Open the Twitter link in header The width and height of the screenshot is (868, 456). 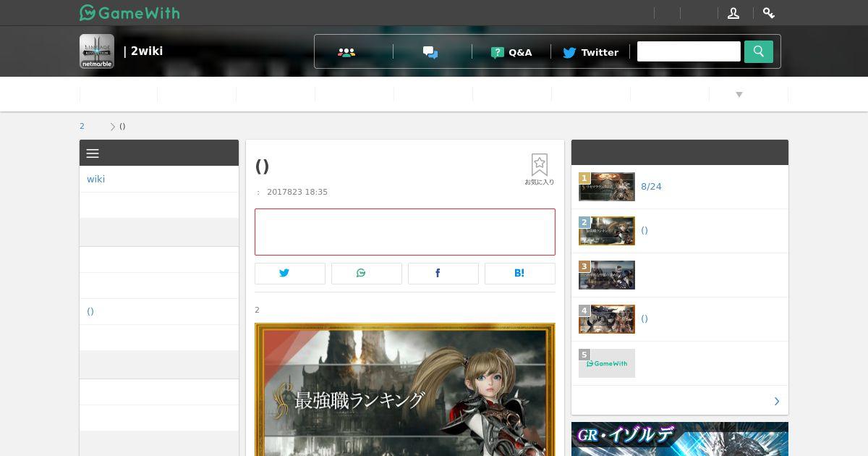click(590, 52)
